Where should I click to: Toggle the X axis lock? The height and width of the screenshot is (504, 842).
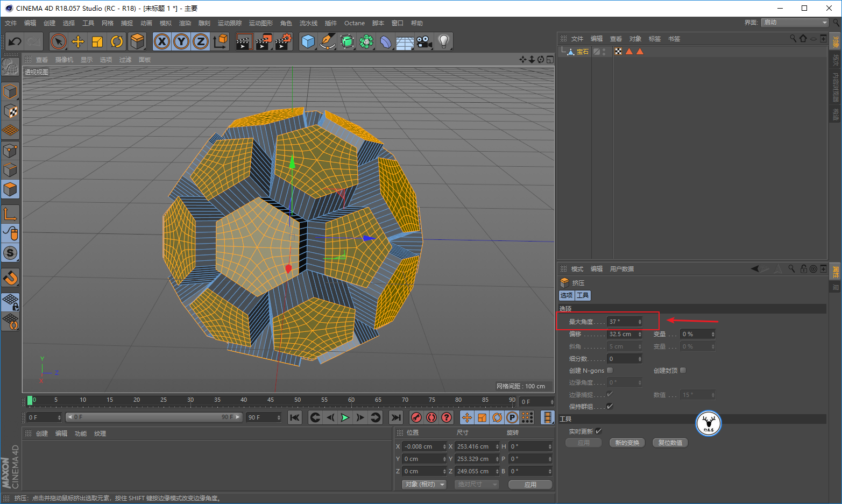[162, 41]
